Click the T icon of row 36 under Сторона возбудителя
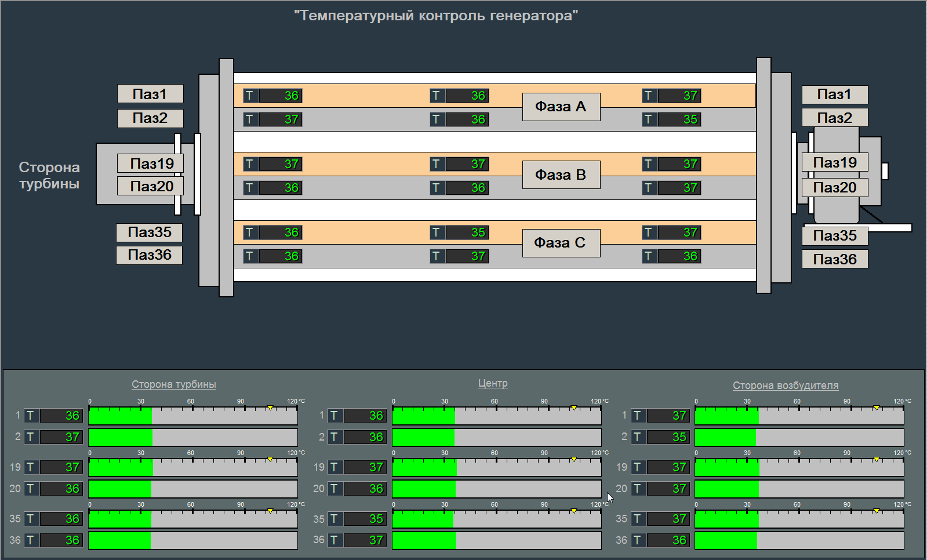This screenshot has height=560, width=927. coord(638,540)
